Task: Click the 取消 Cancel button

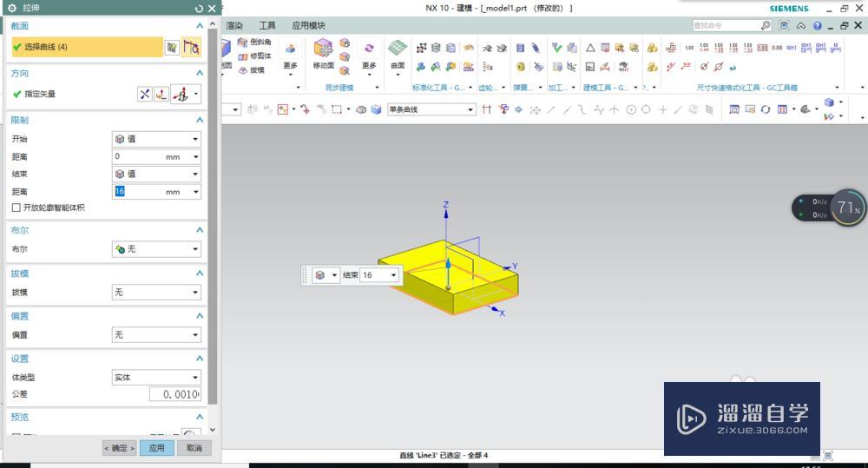Action: click(x=194, y=448)
